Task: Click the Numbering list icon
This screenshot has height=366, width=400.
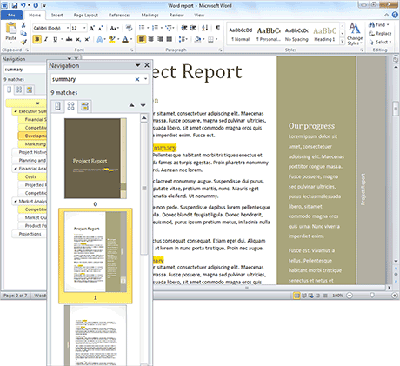Action: [x=155, y=28]
